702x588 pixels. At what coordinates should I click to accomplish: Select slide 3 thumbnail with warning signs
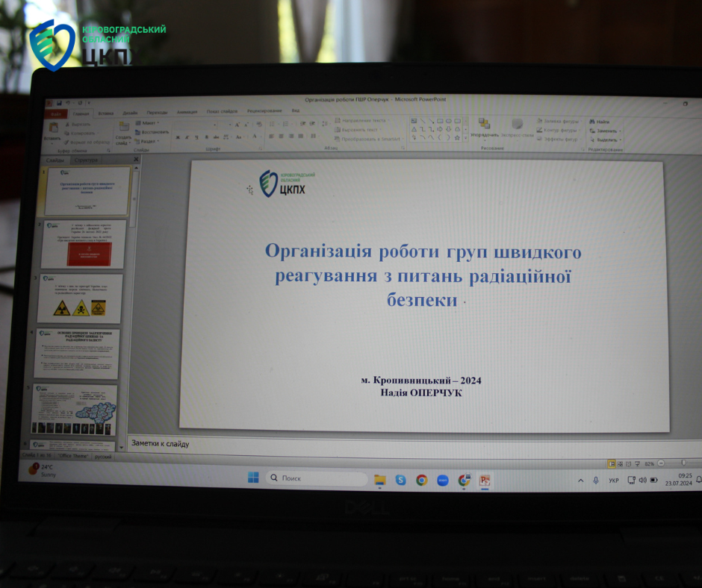point(79,298)
